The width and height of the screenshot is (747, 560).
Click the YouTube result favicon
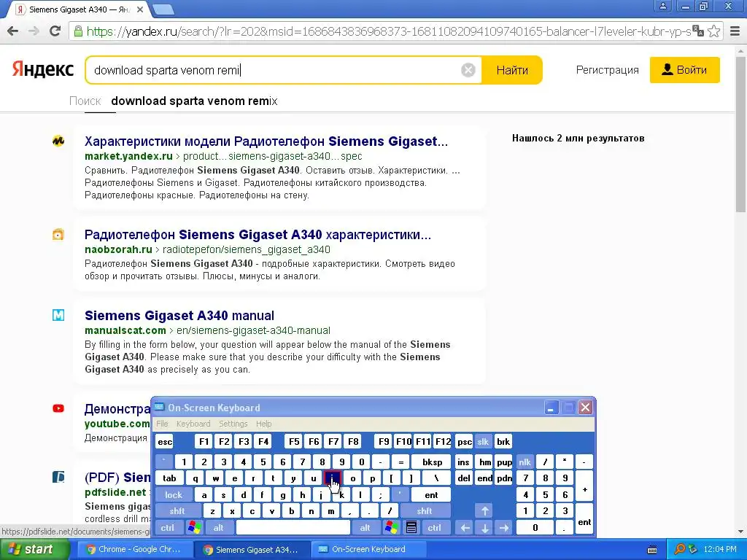click(x=58, y=408)
